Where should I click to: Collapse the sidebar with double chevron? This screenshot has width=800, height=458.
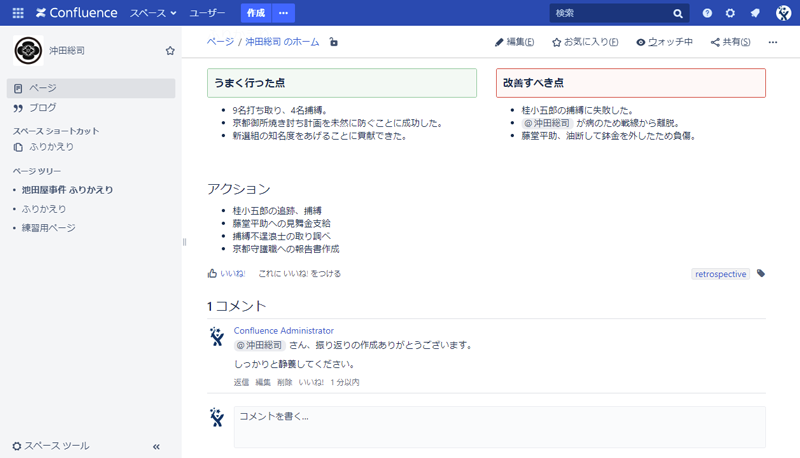click(156, 446)
